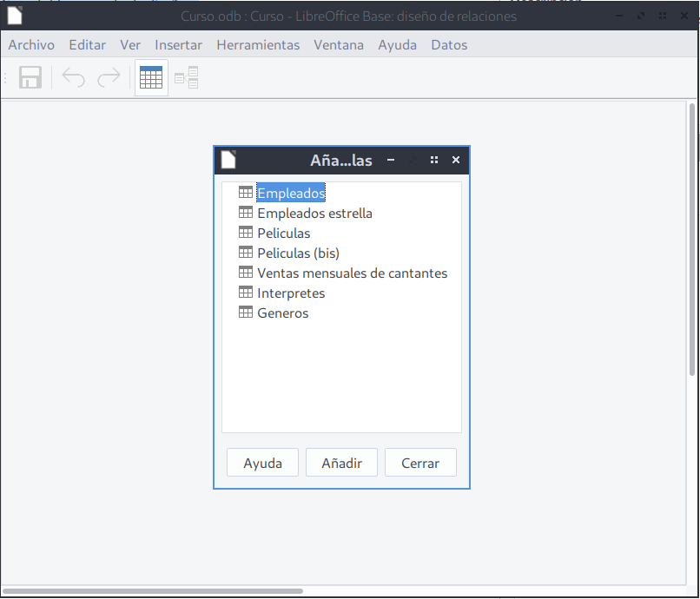Open the Herramientas menu
Screen dimensions: 700x599
[258, 45]
